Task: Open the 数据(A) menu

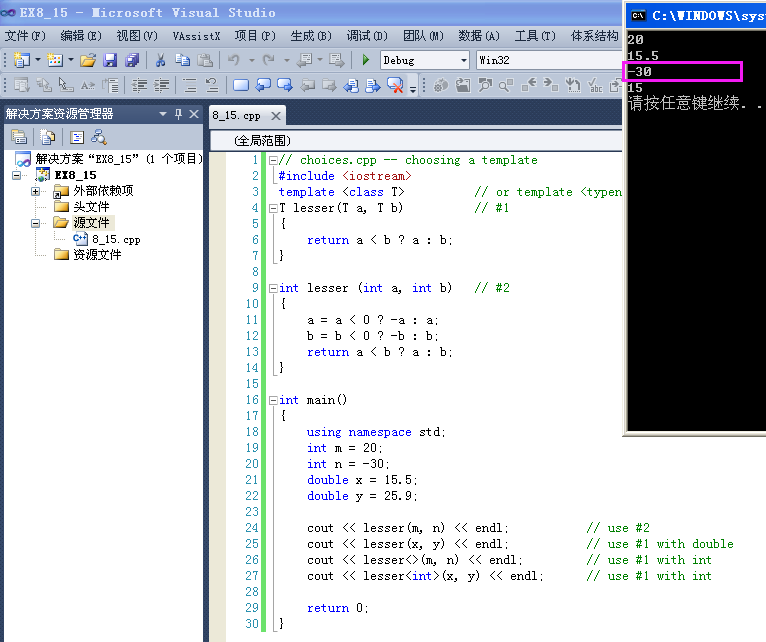Action: tap(479, 36)
